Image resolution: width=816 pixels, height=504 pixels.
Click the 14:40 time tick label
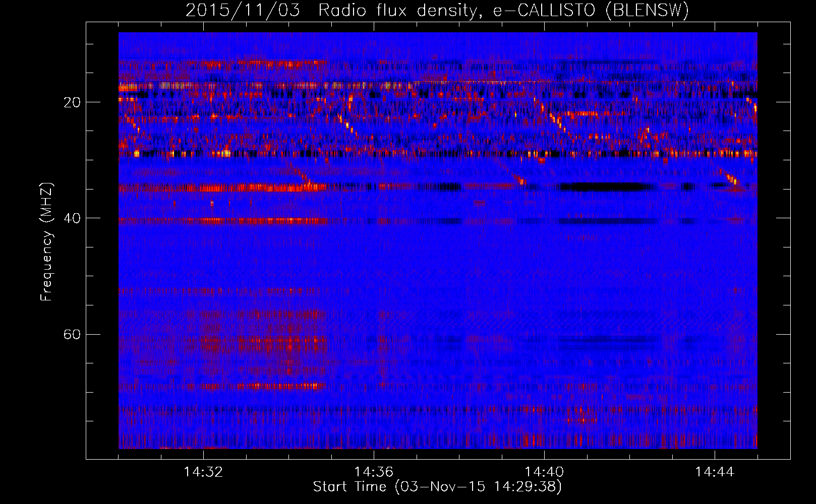(544, 472)
